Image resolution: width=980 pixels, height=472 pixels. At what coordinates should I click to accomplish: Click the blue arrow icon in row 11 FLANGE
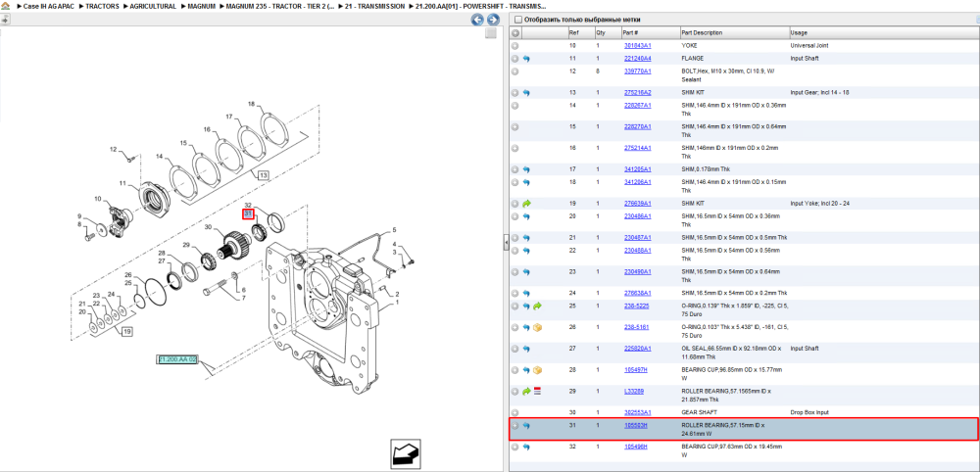(x=526, y=59)
